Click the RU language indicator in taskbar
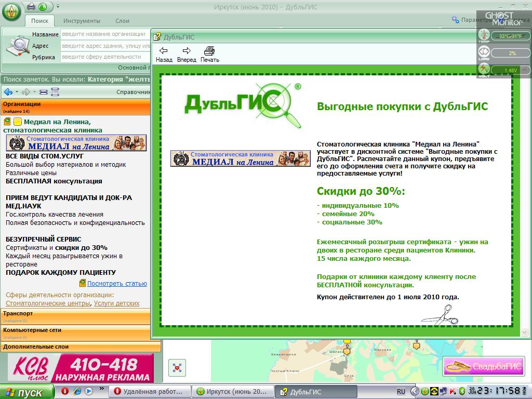 [401, 392]
